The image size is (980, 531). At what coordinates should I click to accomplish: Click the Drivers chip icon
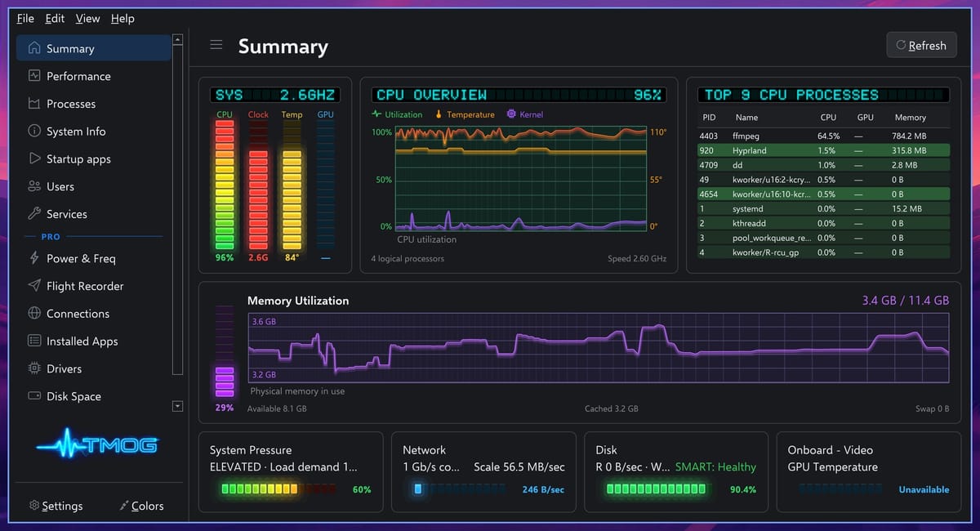(x=34, y=368)
